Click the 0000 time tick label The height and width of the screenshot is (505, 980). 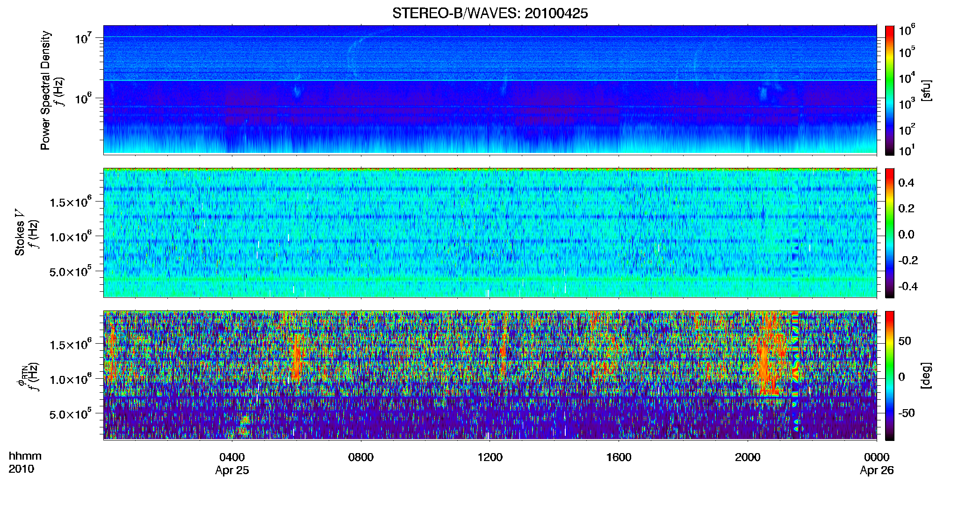[877, 457]
